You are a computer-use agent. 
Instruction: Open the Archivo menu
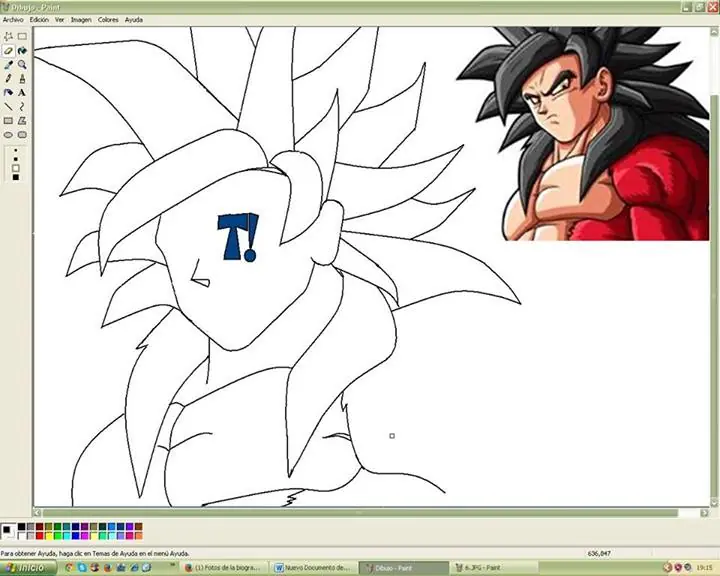tap(13, 20)
